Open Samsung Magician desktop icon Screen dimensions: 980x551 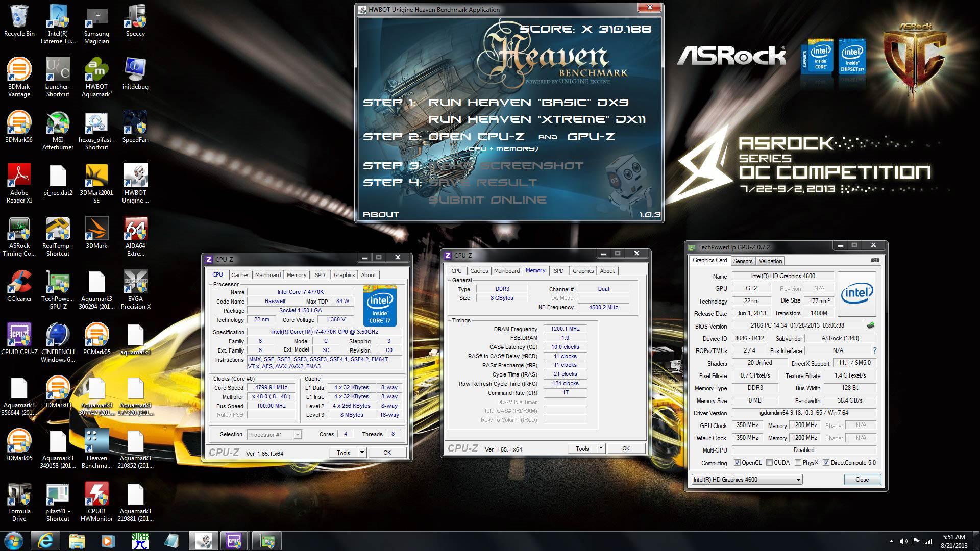[96, 24]
